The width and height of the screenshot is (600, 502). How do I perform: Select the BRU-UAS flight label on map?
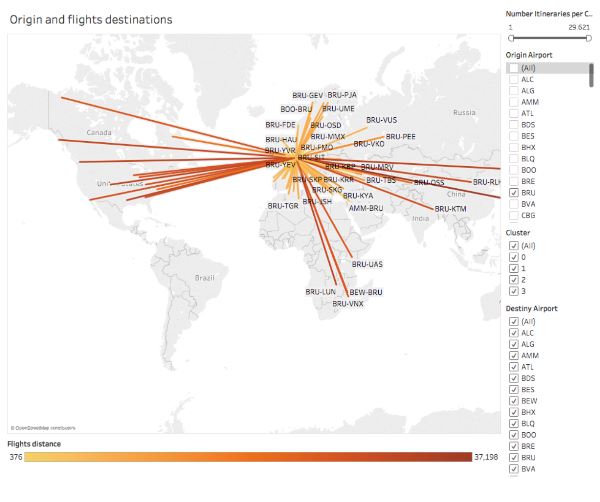(x=367, y=264)
